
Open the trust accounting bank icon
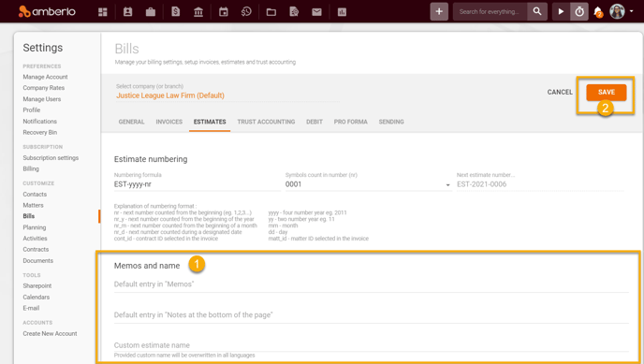[x=198, y=12]
